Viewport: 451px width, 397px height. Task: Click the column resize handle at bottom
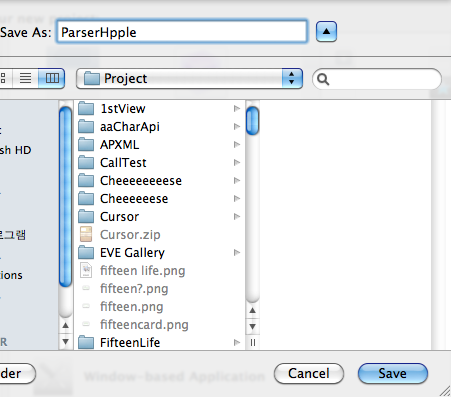tap(253, 343)
